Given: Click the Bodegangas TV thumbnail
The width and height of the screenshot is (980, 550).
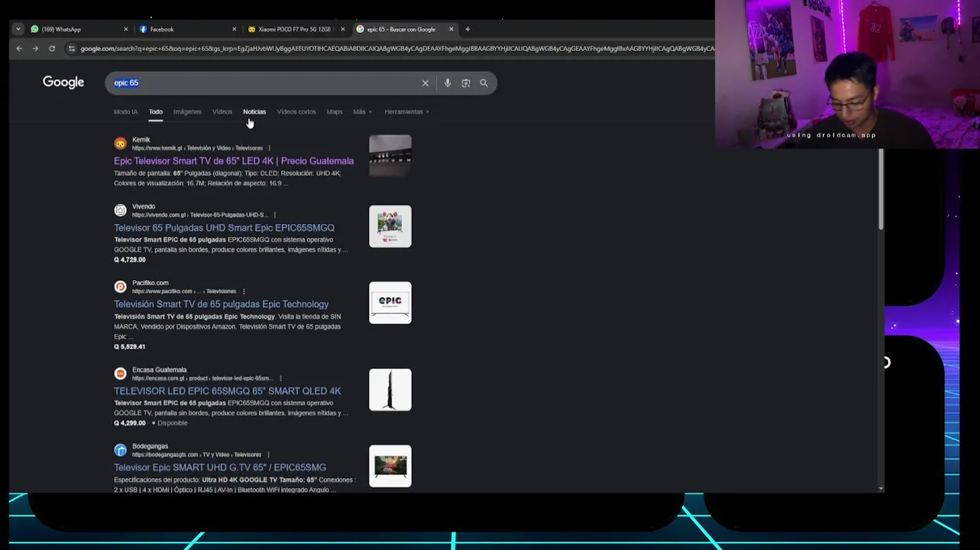Looking at the screenshot, I should pyautogui.click(x=390, y=466).
